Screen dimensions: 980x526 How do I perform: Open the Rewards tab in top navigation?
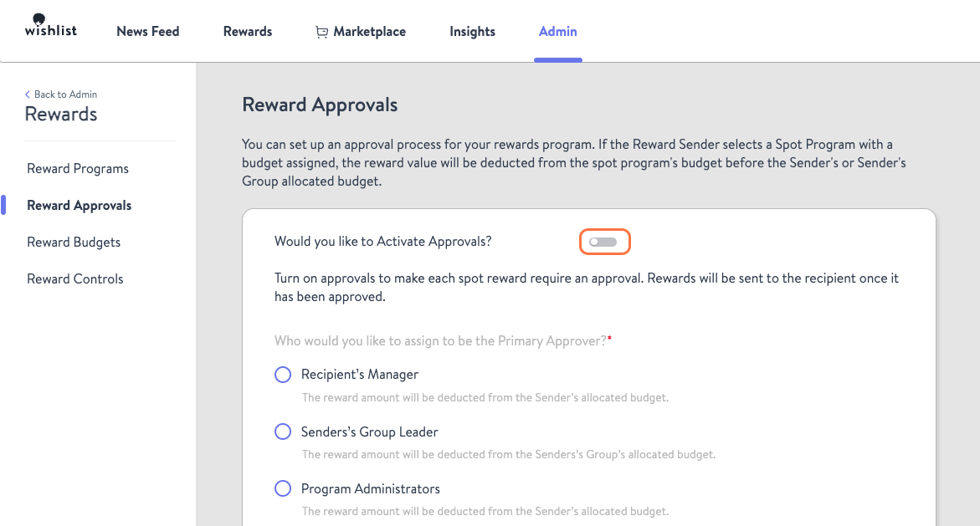pos(247,31)
